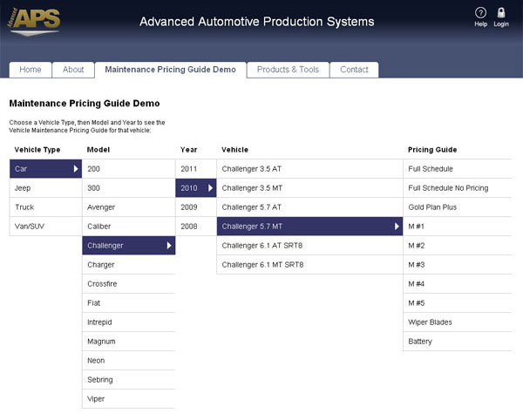Choose Truck vehicle type
The height and width of the screenshot is (420, 523).
click(x=45, y=207)
